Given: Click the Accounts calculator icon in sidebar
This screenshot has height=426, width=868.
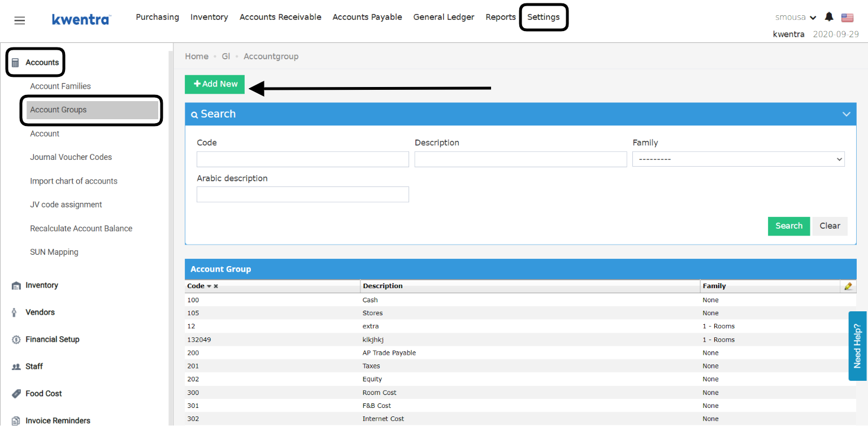Looking at the screenshot, I should coord(16,63).
